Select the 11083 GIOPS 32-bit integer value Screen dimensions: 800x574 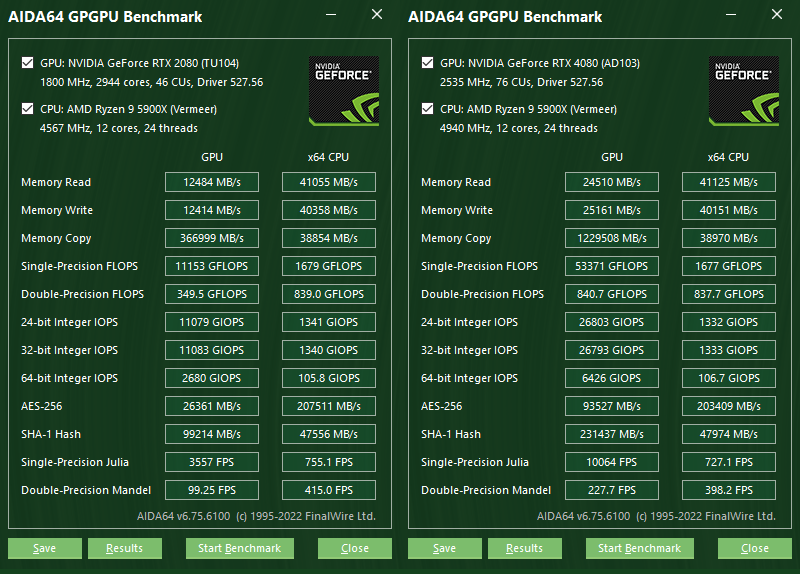click(212, 351)
